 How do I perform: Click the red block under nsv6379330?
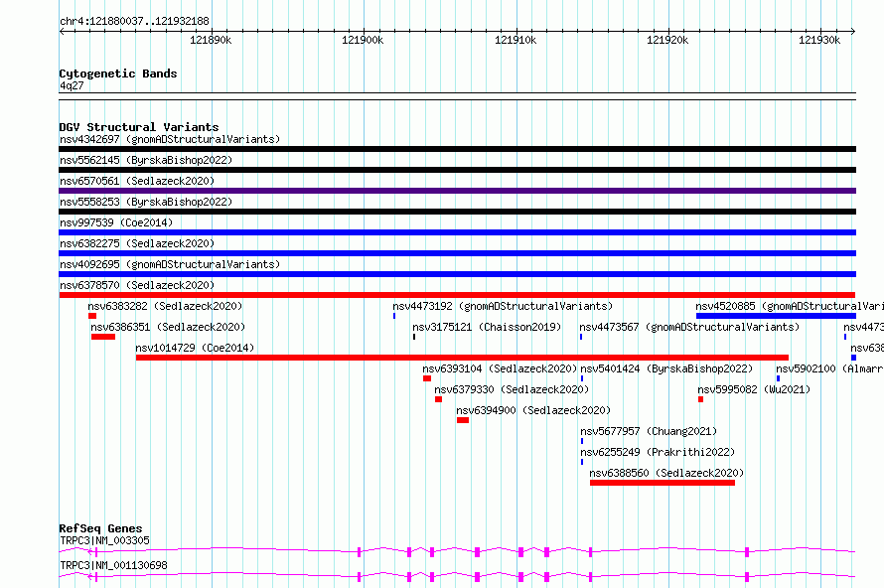click(x=438, y=399)
